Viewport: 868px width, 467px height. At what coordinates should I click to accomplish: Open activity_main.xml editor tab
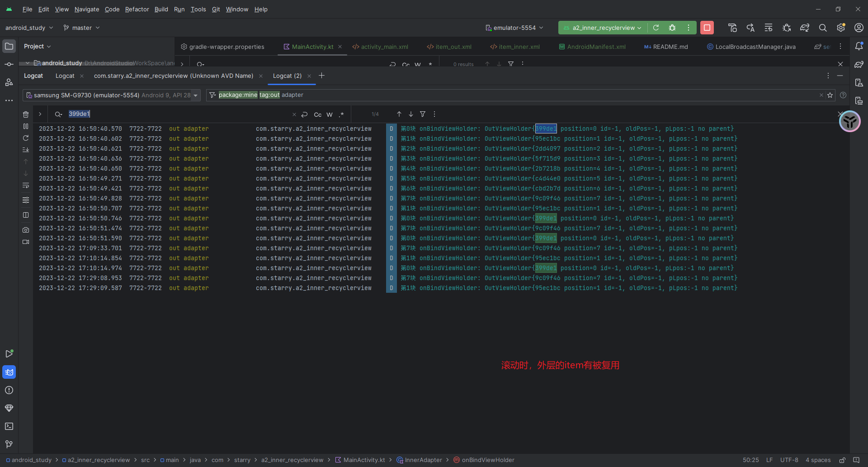[x=380, y=47]
